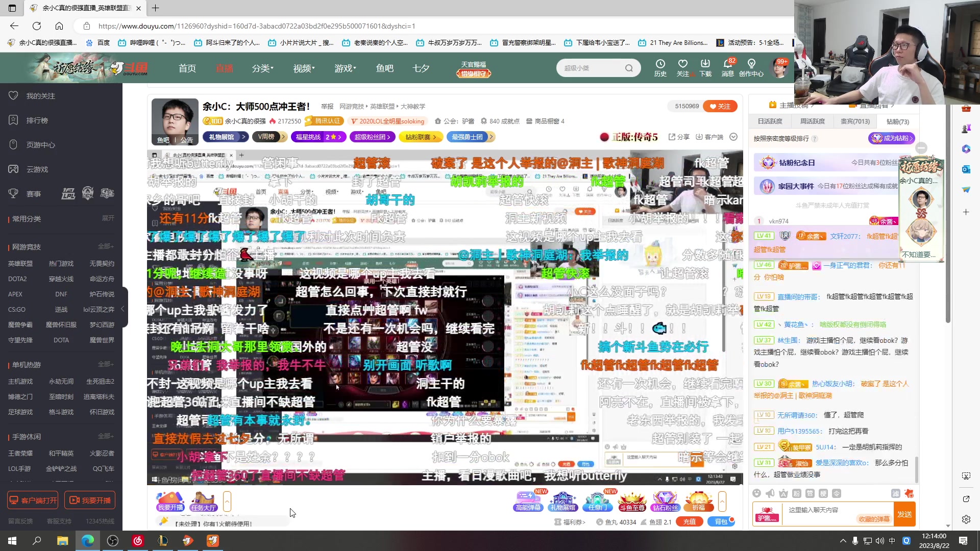Click 充值 recharge button
This screenshot has height=551, width=980.
pyautogui.click(x=690, y=522)
